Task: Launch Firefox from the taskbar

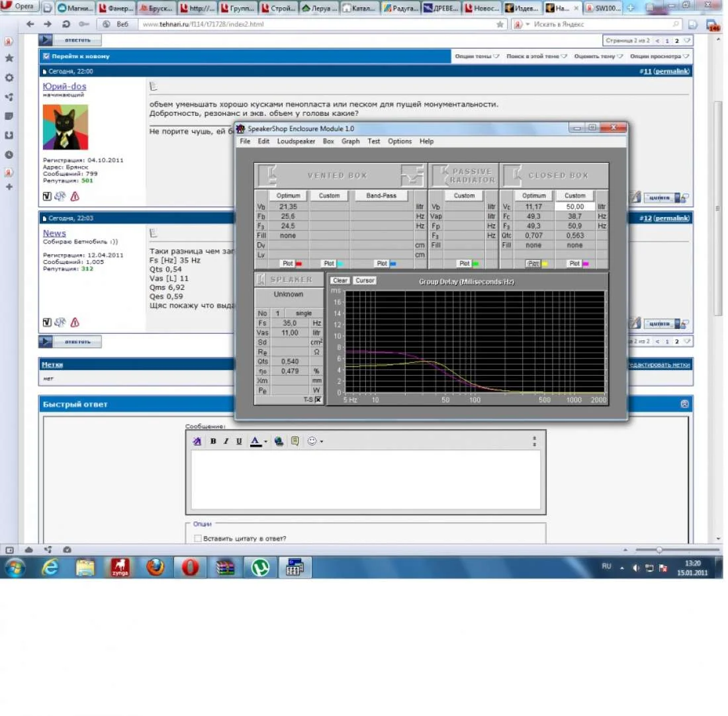Action: tap(156, 567)
